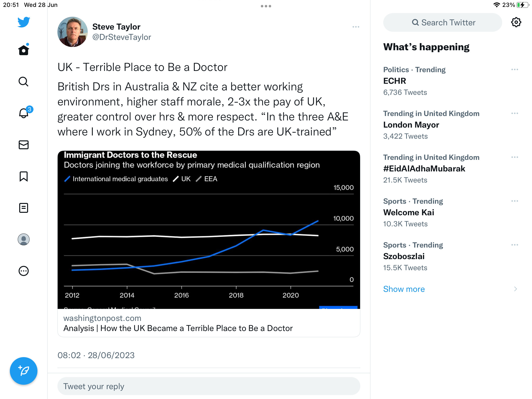Screen dimensions: 532x399
Task: Click Search Twitter input field
Action: pos(443,22)
